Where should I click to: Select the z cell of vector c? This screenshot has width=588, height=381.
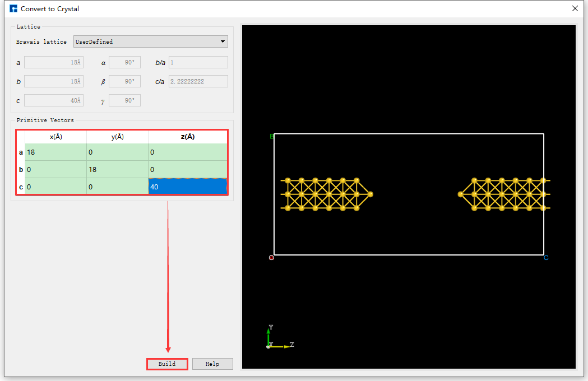pos(187,187)
